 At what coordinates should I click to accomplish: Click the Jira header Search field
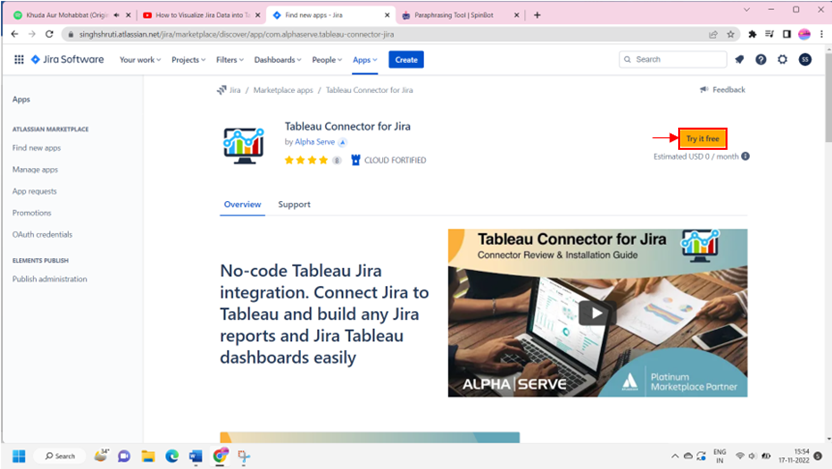672,59
